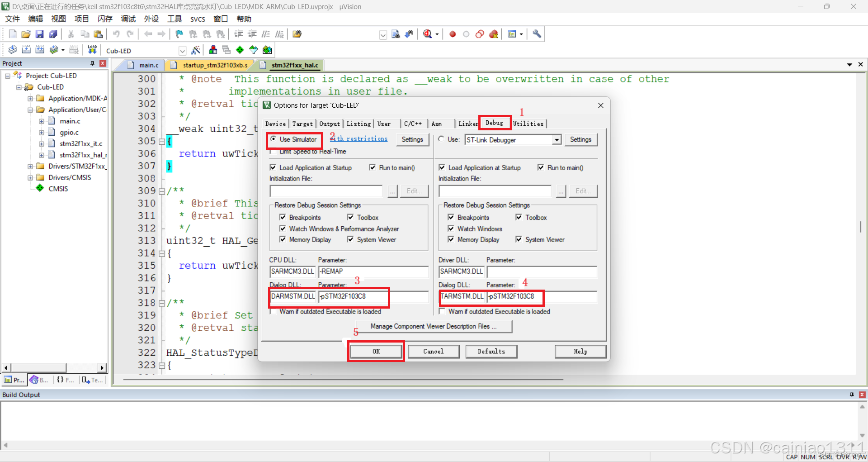Click the Select Software Packs icon

254,50
